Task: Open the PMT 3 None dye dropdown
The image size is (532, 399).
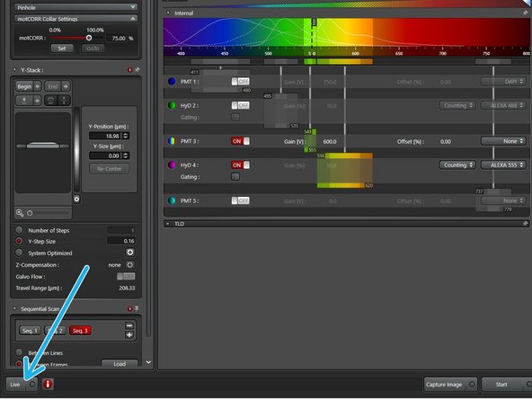Action: (x=503, y=141)
